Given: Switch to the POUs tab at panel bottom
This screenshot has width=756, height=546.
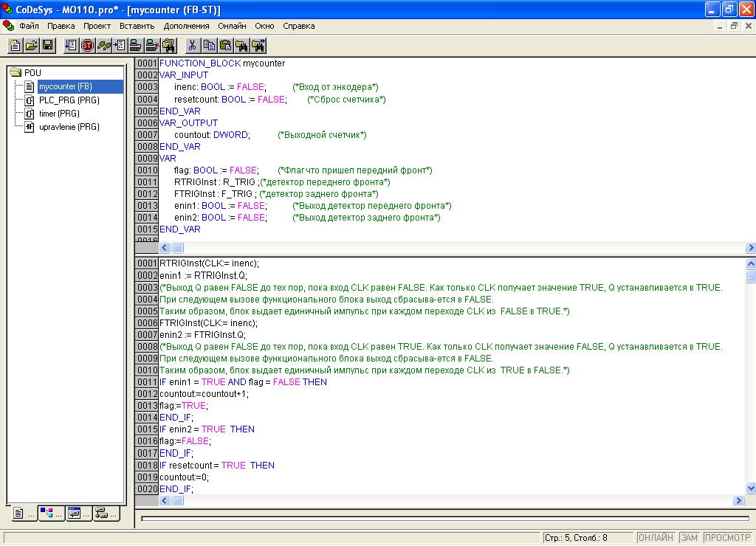Looking at the screenshot, I should [24, 514].
